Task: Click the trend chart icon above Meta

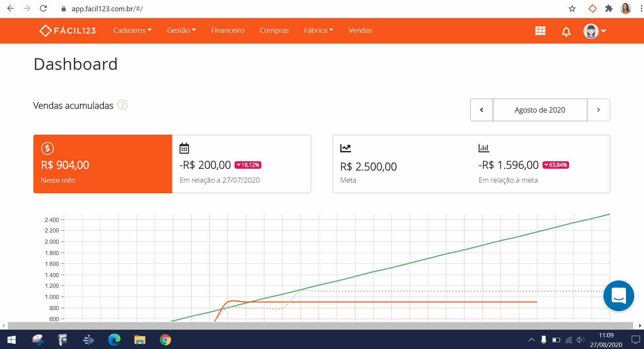Action: [x=345, y=148]
